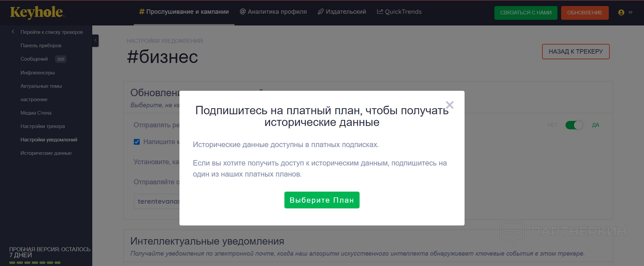Open Исторические данные in the sidebar

[x=46, y=153]
